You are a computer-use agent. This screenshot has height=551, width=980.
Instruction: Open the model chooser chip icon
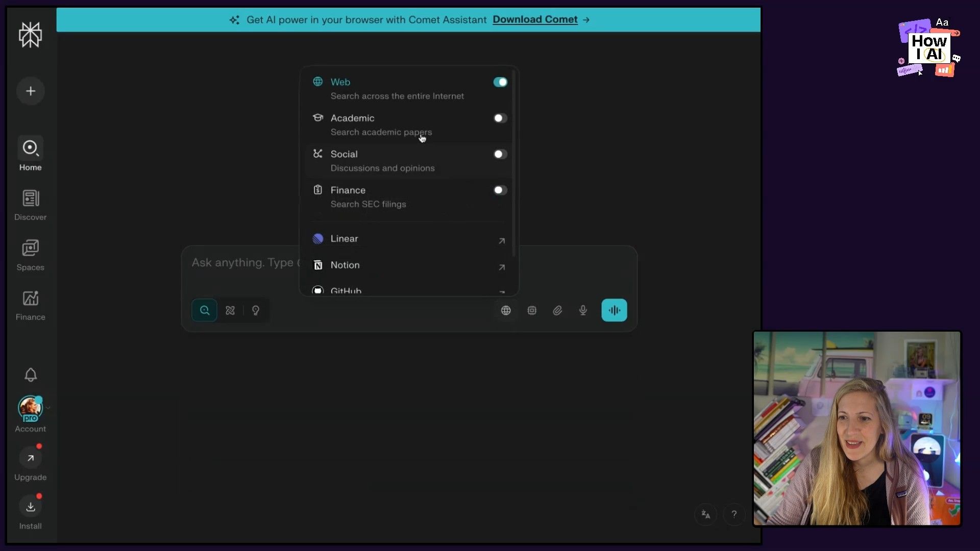click(x=532, y=310)
